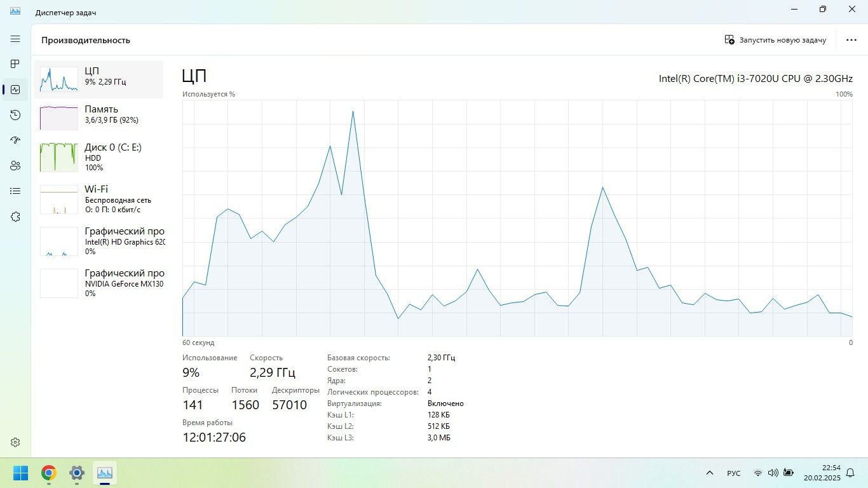Click the battery status tray icon

[x=789, y=473]
